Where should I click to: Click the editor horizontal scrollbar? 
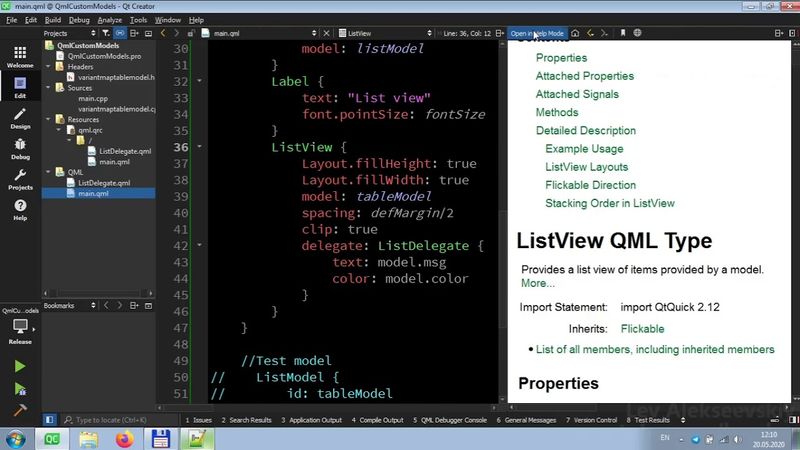pyautogui.click(x=327, y=408)
